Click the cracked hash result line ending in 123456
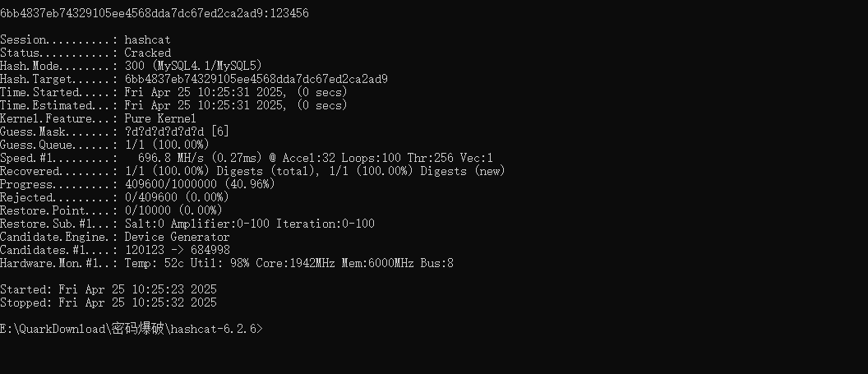Image resolution: width=868 pixels, height=374 pixels. [x=155, y=14]
